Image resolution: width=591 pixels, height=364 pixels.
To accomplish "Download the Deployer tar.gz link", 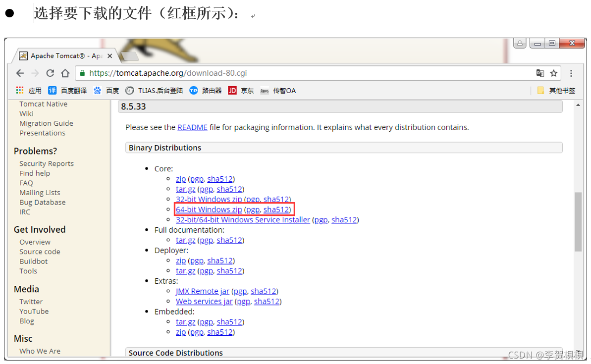I will tap(185, 270).
